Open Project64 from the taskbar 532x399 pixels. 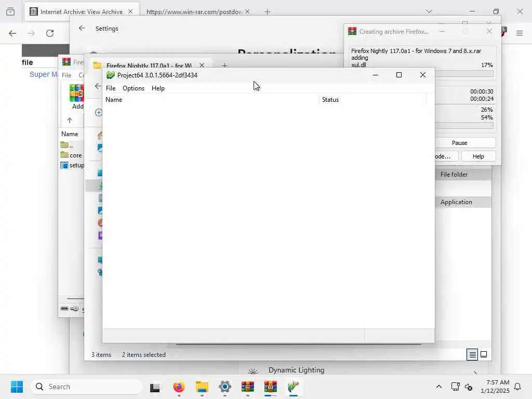click(293, 387)
